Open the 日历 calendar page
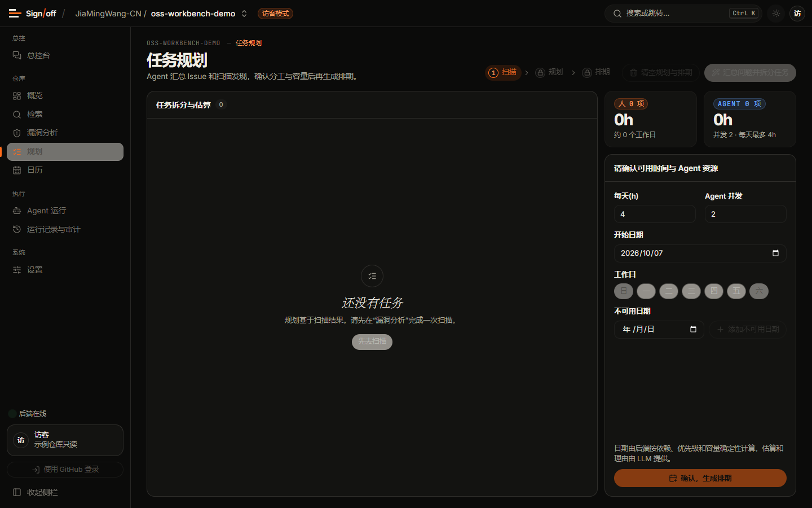This screenshot has height=508, width=812. 65,170
